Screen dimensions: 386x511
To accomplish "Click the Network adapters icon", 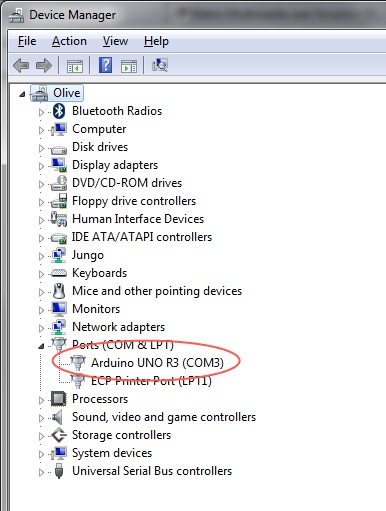I will pyautogui.click(x=59, y=327).
